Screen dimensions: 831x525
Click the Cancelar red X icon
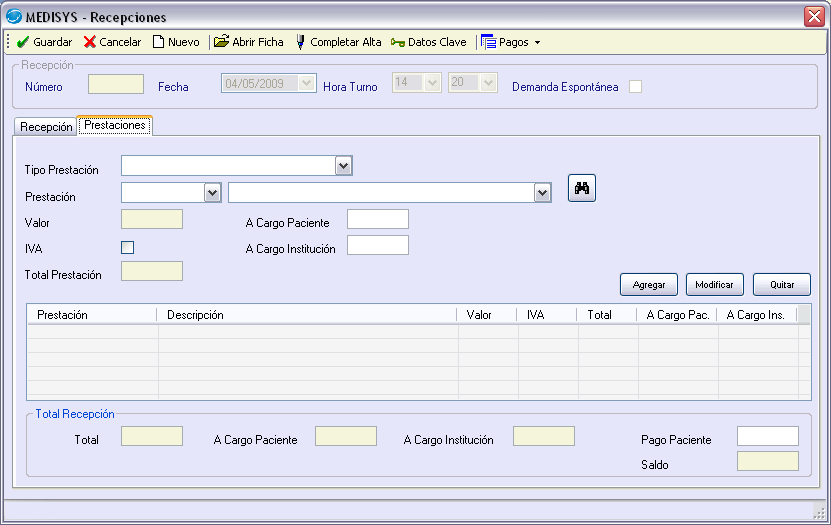(90, 42)
